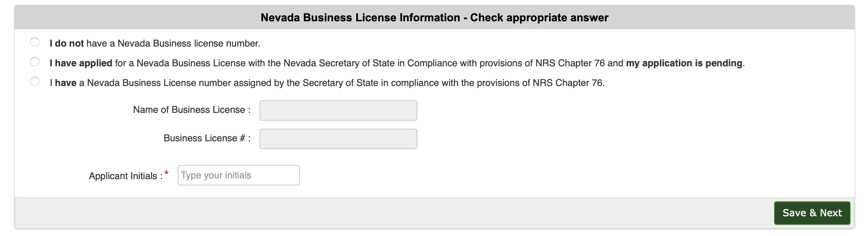This screenshot has width=868, height=236.
Task: Select the 'I have a Nevada Business License number' option
Action: pyautogui.click(x=35, y=82)
